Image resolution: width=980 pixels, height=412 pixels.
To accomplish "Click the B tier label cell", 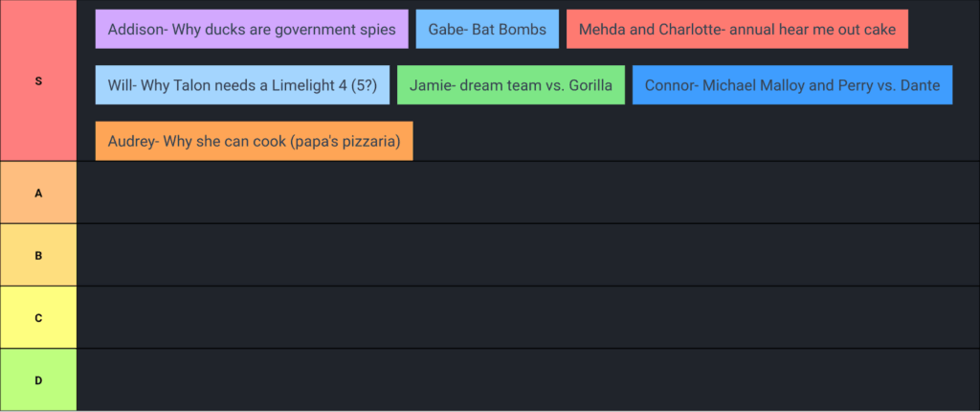I will coord(38,255).
